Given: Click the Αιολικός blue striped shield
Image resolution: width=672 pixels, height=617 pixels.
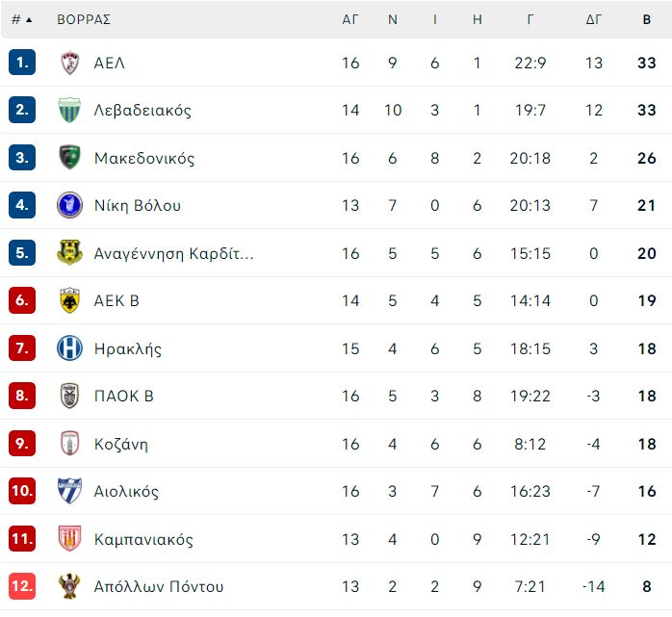Looking at the screenshot, I should (69, 491).
